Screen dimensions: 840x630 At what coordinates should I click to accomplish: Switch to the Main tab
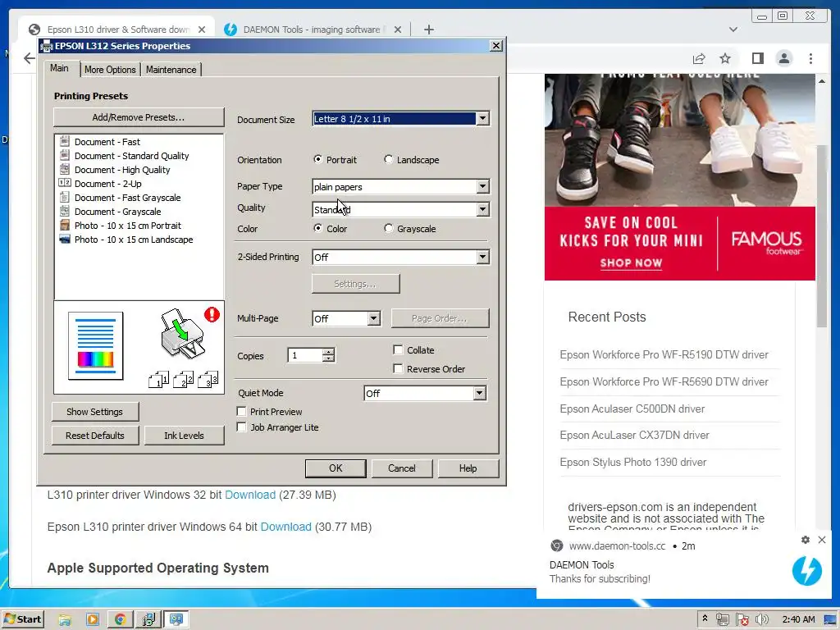coord(59,68)
